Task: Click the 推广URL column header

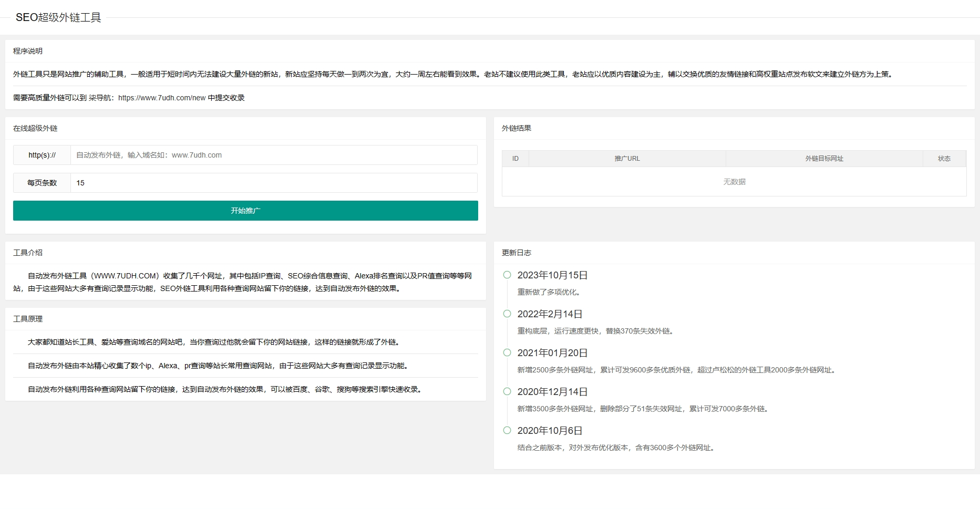Action: [627, 159]
